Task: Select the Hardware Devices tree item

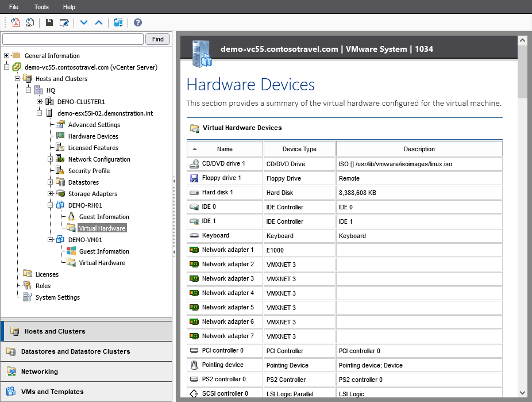Action: pyautogui.click(x=93, y=136)
